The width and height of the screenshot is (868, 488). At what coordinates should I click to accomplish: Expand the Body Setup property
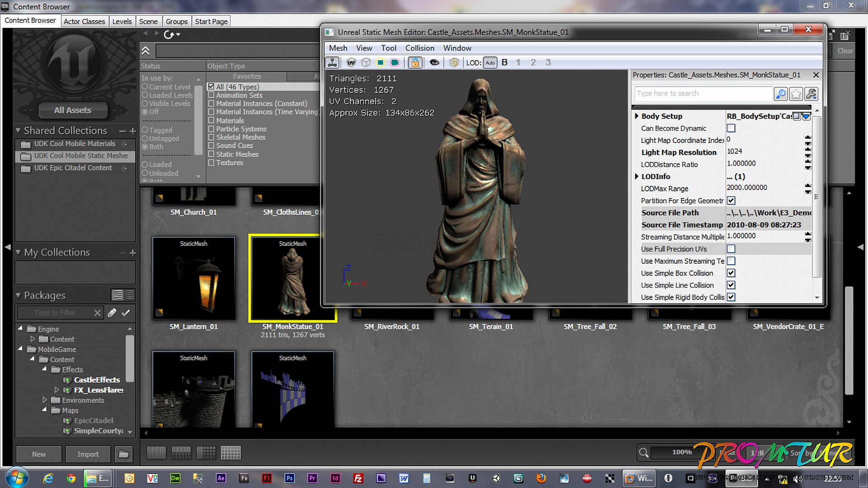tap(637, 116)
